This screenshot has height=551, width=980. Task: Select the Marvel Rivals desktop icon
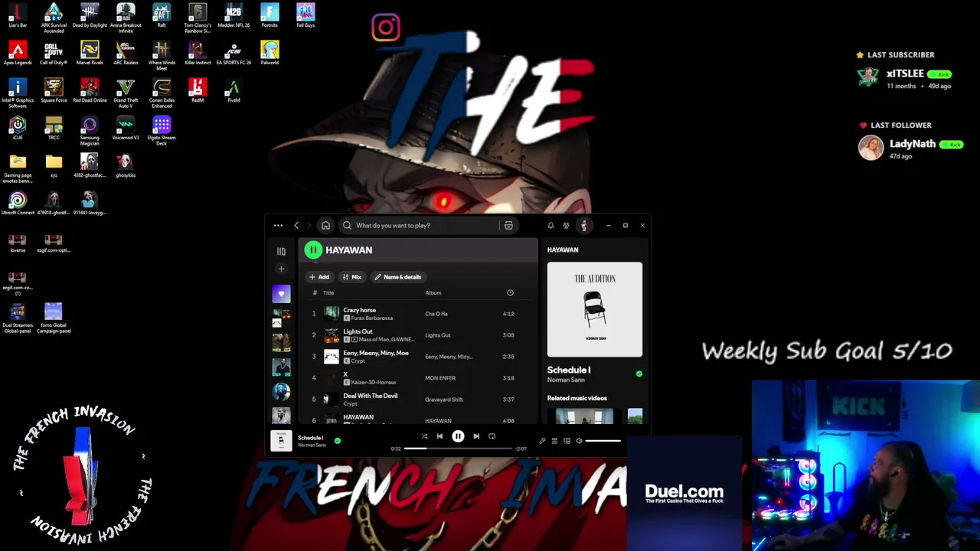click(90, 53)
